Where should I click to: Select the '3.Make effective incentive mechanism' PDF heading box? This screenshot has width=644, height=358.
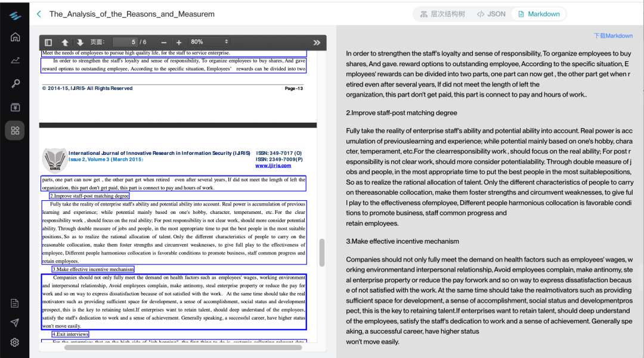pyautogui.click(x=93, y=269)
